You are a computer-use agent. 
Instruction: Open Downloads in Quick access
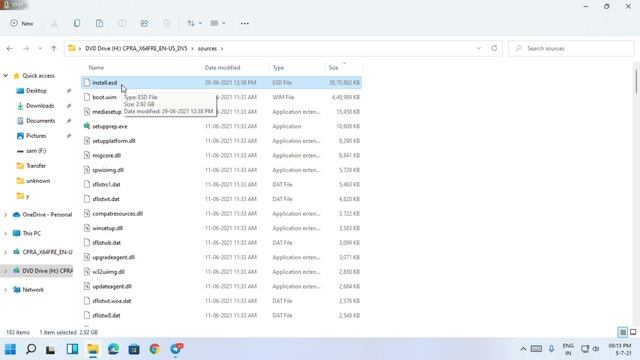pos(40,106)
